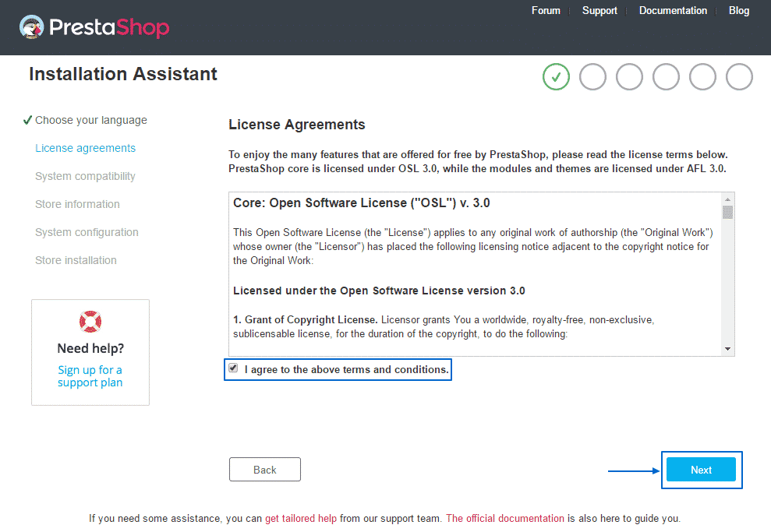
Task: Click the PrestaShop logo
Action: point(94,27)
